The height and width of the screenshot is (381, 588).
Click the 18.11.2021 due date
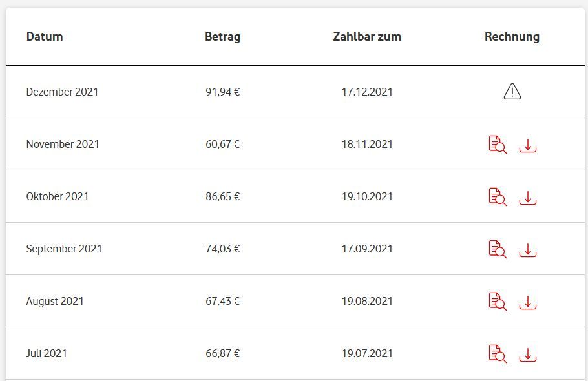click(367, 144)
